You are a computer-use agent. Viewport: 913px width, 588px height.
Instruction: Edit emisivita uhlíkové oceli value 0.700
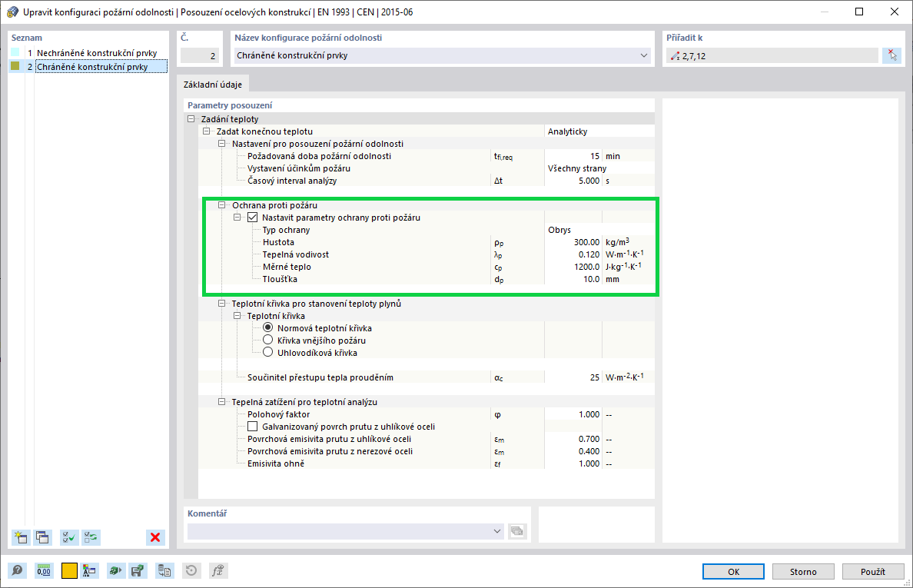point(573,439)
